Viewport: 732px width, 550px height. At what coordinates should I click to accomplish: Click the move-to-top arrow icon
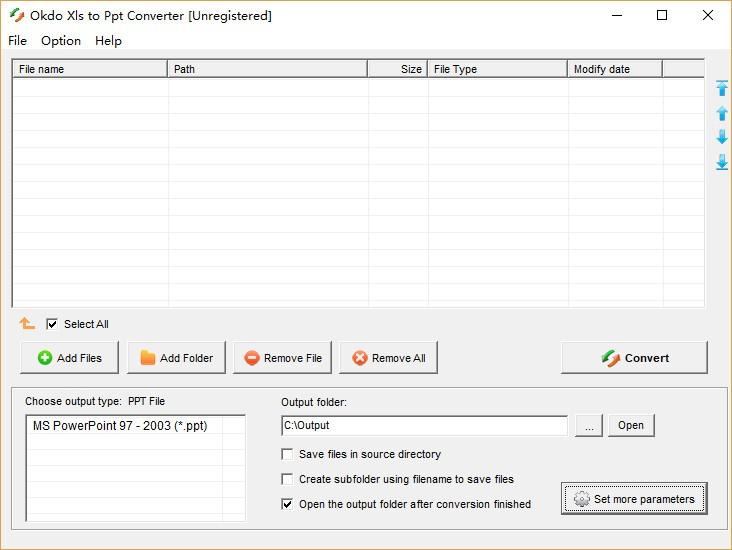[x=722, y=88]
